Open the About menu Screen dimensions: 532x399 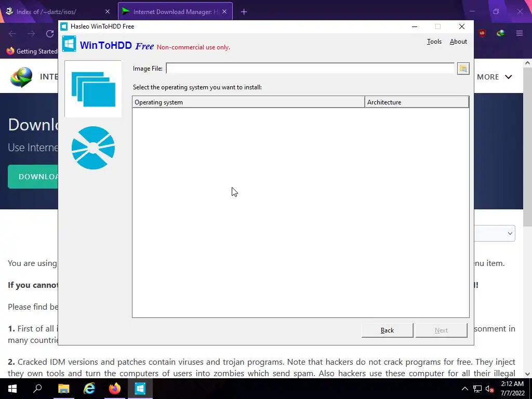tap(458, 42)
